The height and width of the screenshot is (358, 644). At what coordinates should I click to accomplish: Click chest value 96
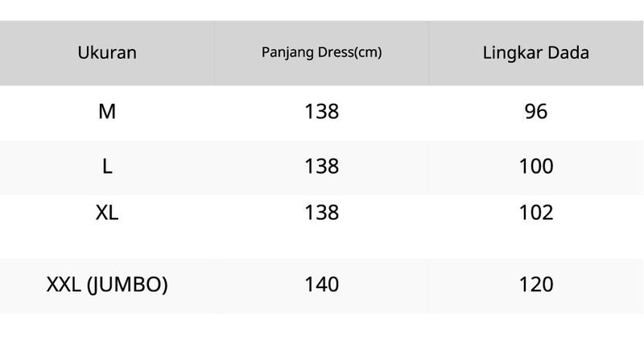pyautogui.click(x=536, y=112)
